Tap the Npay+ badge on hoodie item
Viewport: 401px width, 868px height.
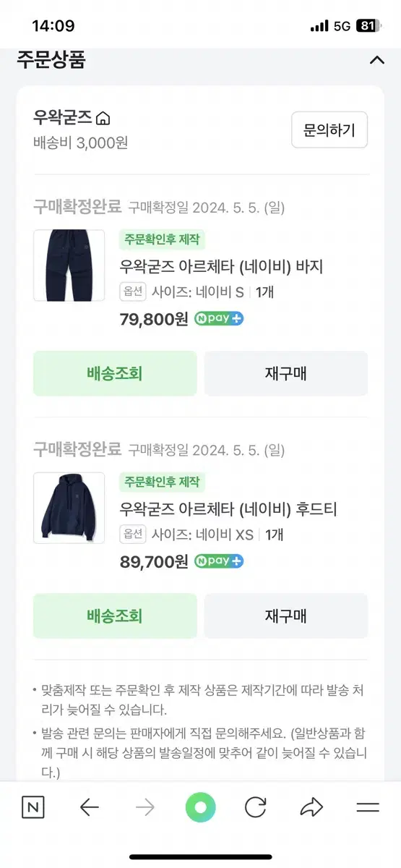pos(219,561)
